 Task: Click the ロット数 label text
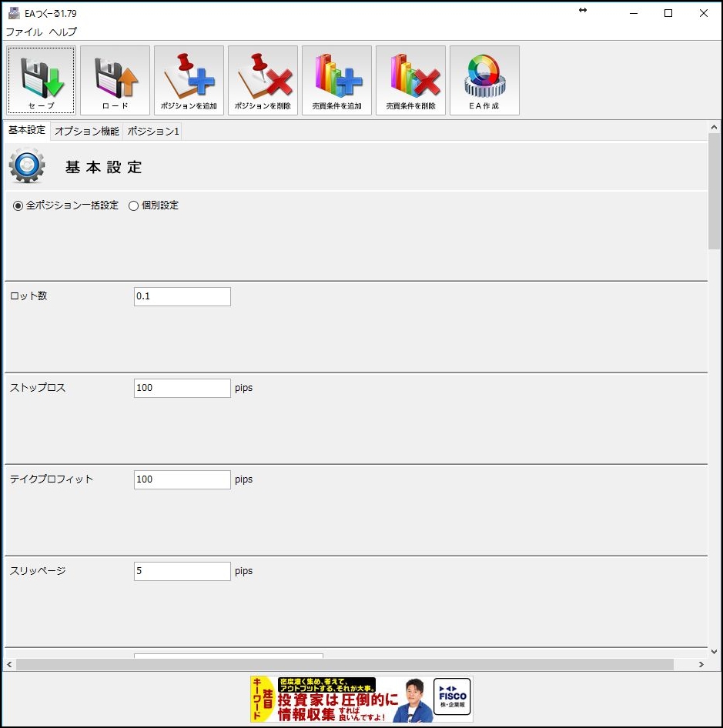click(28, 296)
